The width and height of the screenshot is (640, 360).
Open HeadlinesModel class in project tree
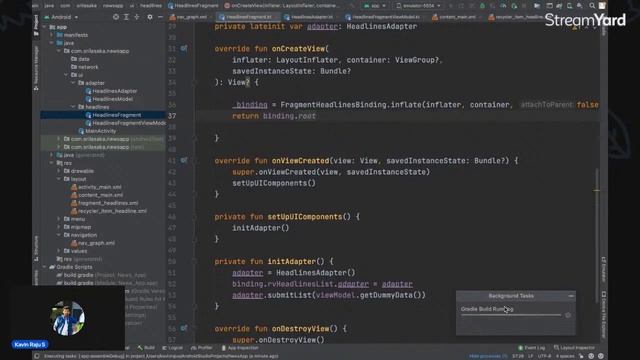(x=109, y=99)
